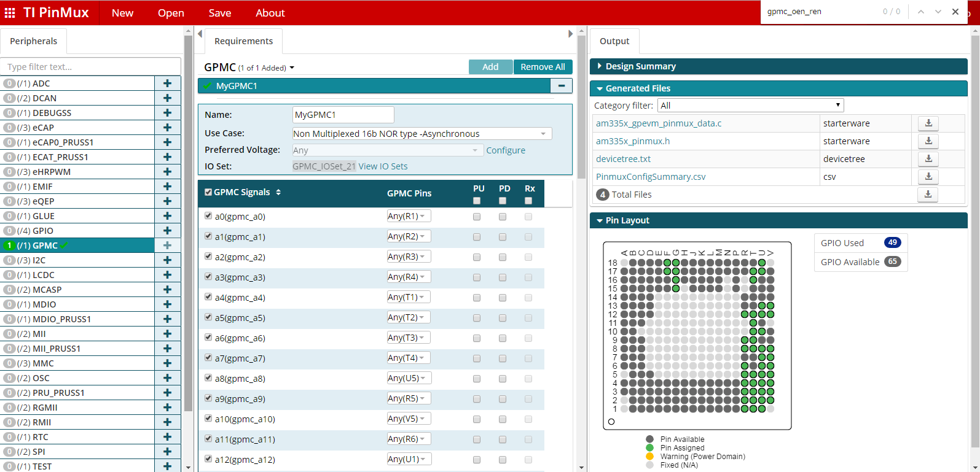Collapse the Pin Layout section
This screenshot has width=980, height=472.
(x=778, y=220)
